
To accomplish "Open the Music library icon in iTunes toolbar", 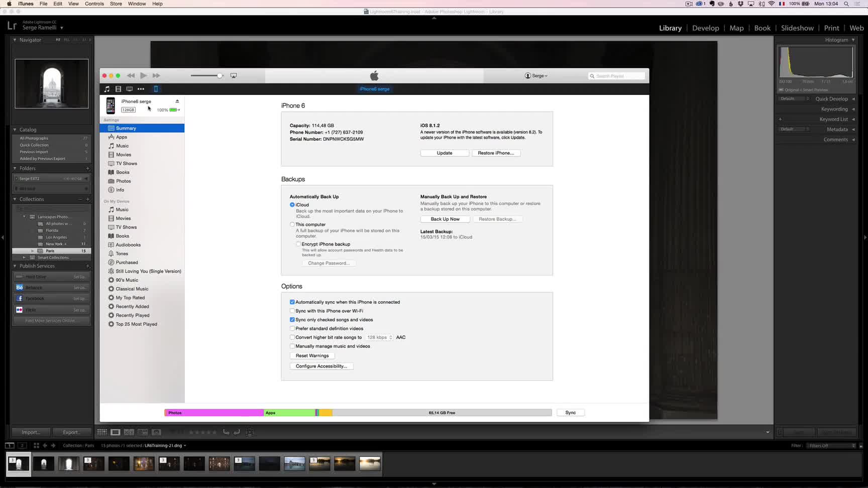I will [x=106, y=89].
